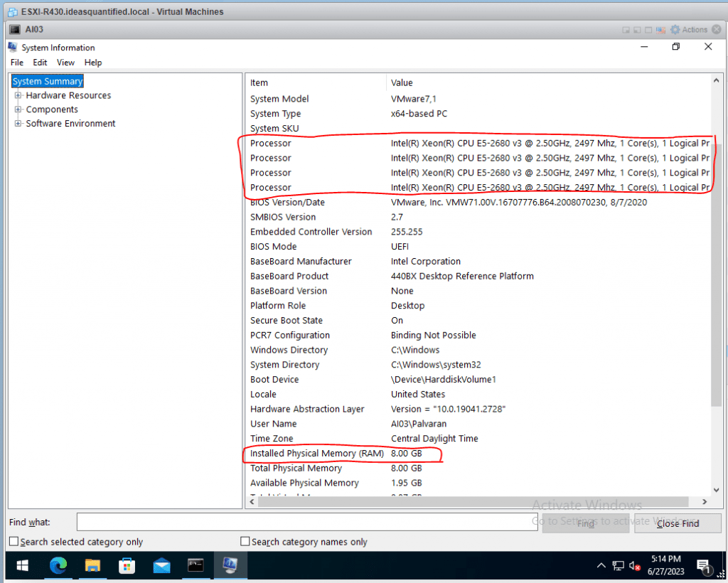The width and height of the screenshot is (728, 583).
Task: Open the View menu
Action: pyautogui.click(x=65, y=63)
